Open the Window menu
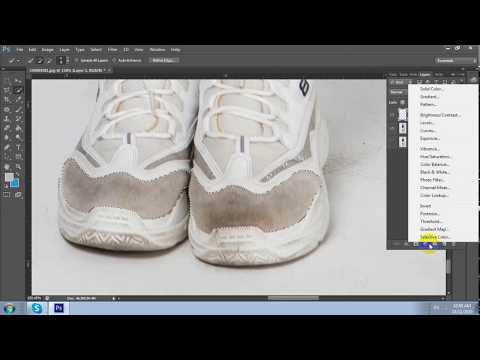 157,50
